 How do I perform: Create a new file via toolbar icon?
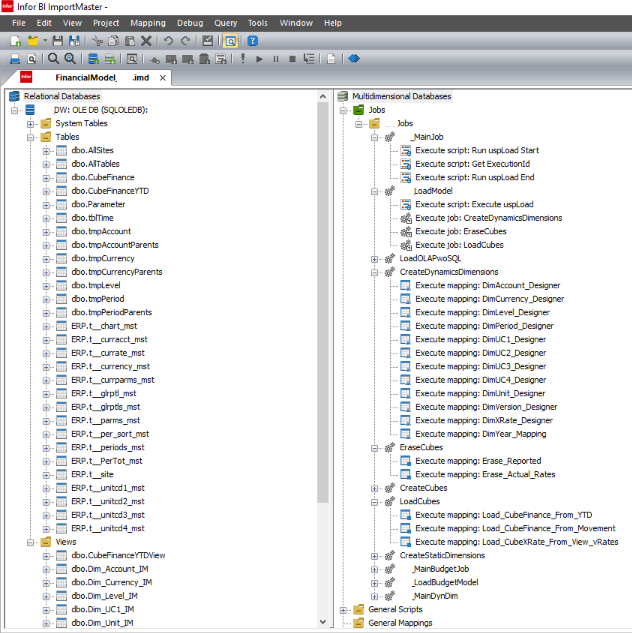click(15, 41)
